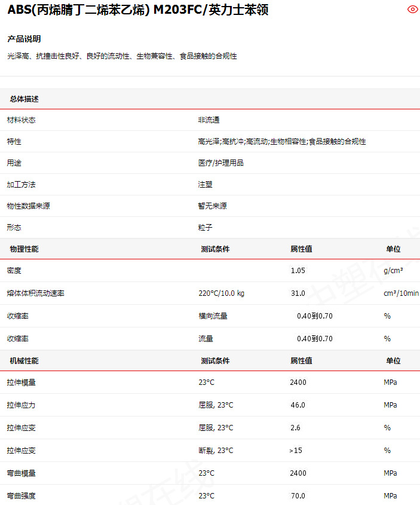Screen dimensions: 420x505
Task: Select test condition 220°C/10.0 kg
Action: (222, 293)
